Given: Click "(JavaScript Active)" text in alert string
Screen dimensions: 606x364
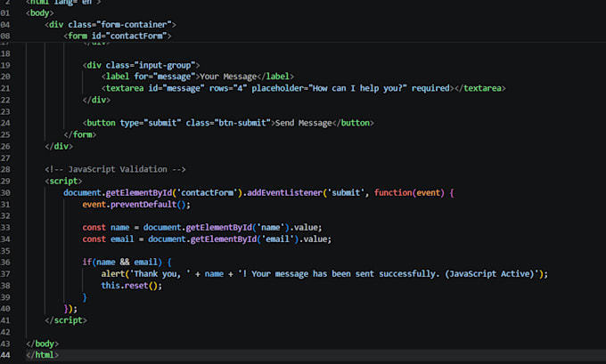Looking at the screenshot, I should coord(489,274).
